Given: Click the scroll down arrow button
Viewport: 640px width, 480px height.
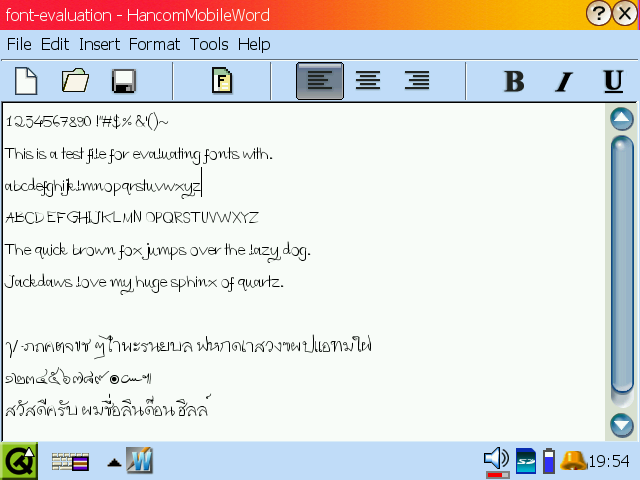Looking at the screenshot, I should click(622, 424).
